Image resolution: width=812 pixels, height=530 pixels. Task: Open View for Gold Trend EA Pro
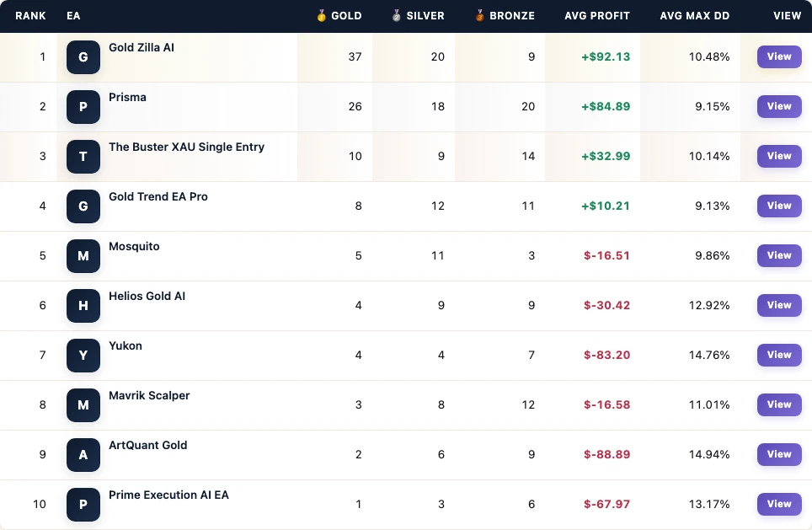(x=779, y=206)
